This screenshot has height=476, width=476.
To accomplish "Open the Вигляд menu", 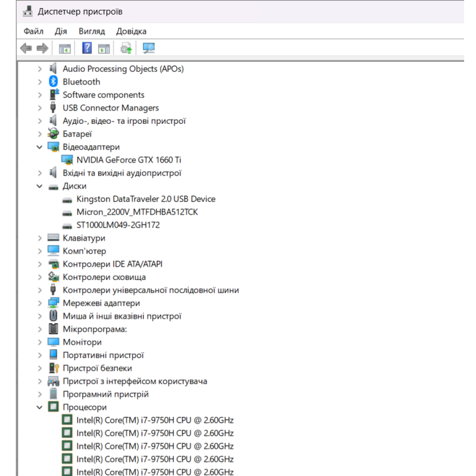I will [91, 31].
